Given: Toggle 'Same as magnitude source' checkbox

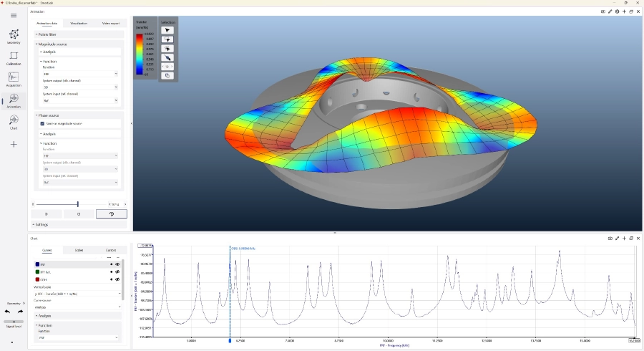Looking at the screenshot, I should [x=42, y=123].
